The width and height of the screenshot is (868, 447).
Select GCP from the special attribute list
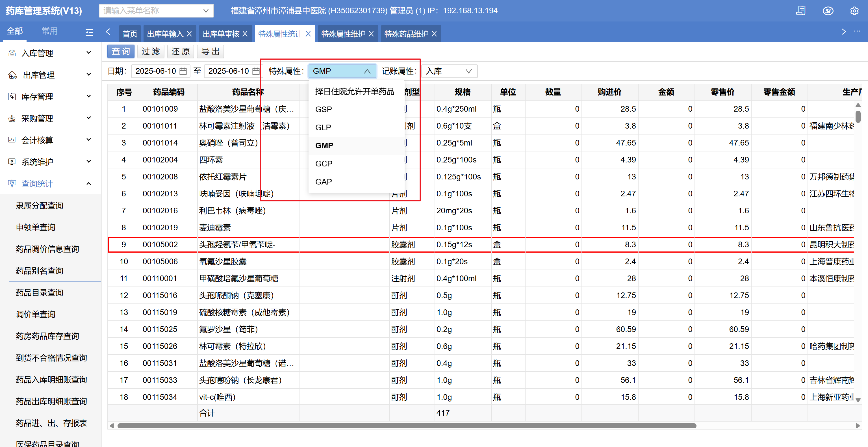(x=324, y=163)
